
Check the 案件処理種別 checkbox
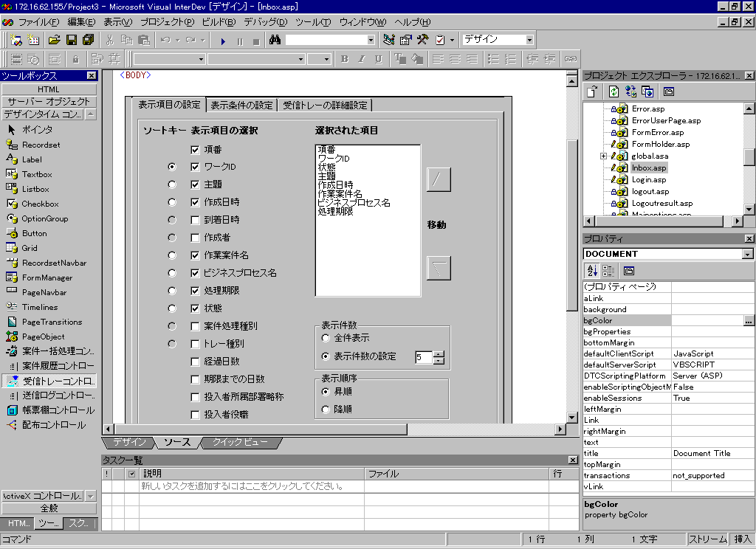[195, 326]
